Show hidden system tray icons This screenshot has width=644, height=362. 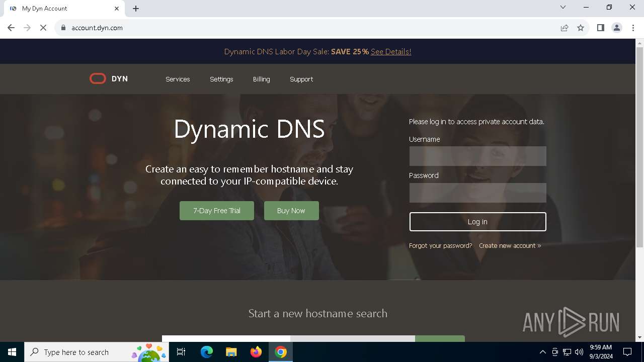pos(542,352)
